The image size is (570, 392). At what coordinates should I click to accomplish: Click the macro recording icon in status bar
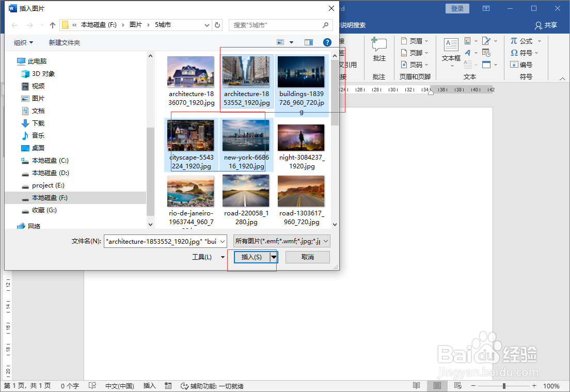point(168,386)
